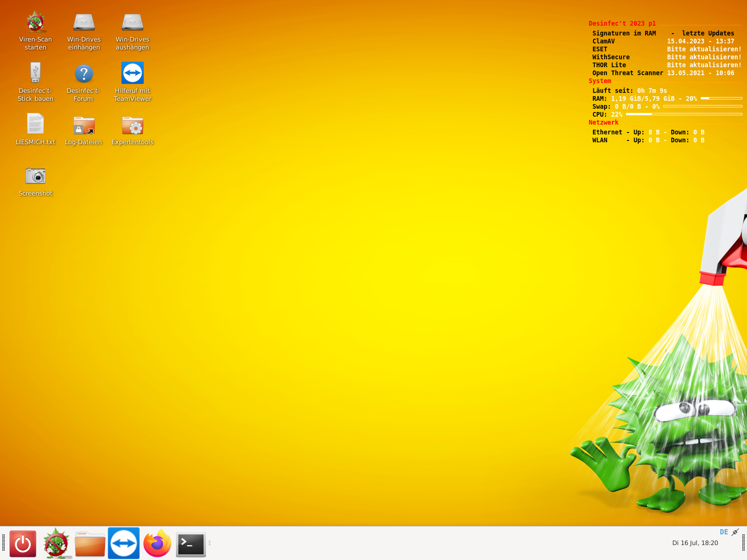Screen dimensions: 747x560
Task: Click the Win-Drives einhängen drive icon
Action: [x=84, y=23]
